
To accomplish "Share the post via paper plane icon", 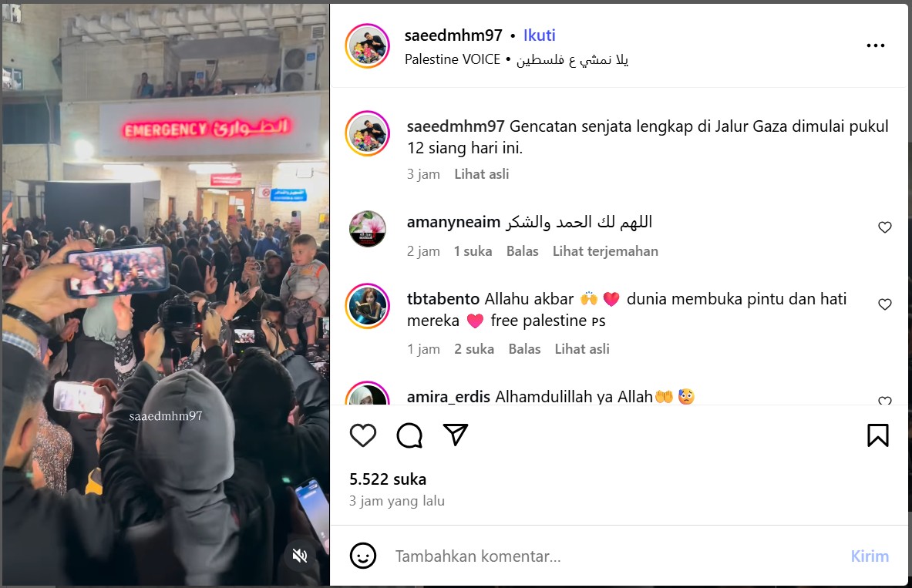I will point(456,435).
